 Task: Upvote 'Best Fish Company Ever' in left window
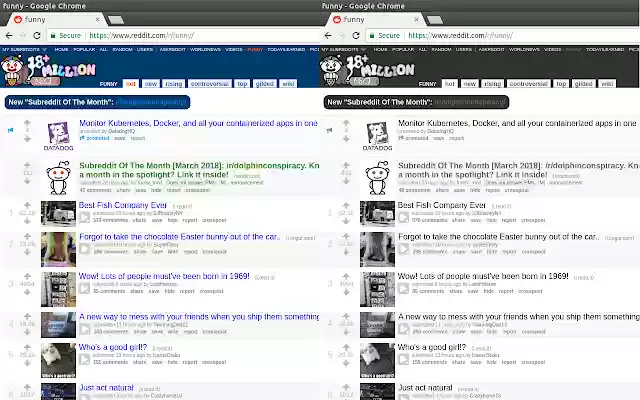[x=27, y=205]
